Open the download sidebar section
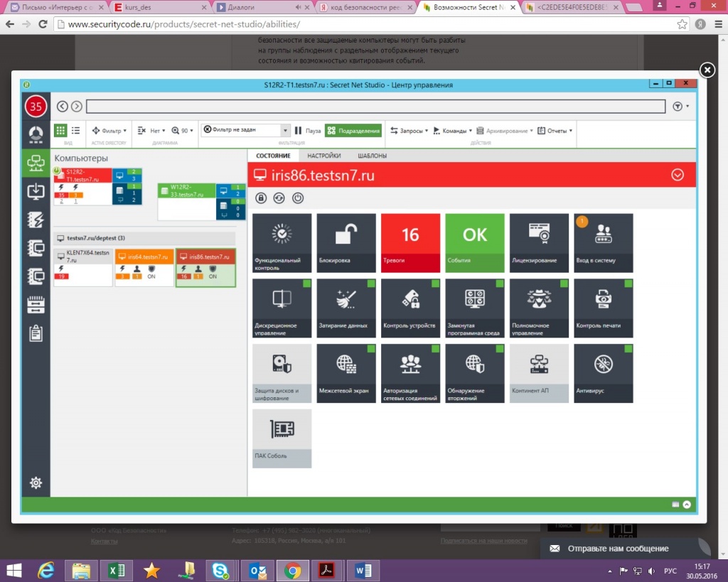The width and height of the screenshot is (728, 582). pyautogui.click(x=36, y=191)
